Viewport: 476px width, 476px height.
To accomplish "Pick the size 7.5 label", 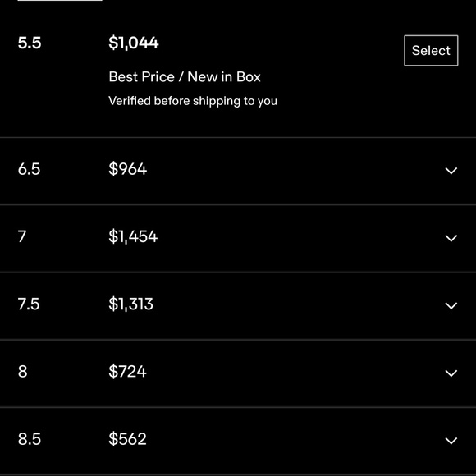I will click(29, 304).
